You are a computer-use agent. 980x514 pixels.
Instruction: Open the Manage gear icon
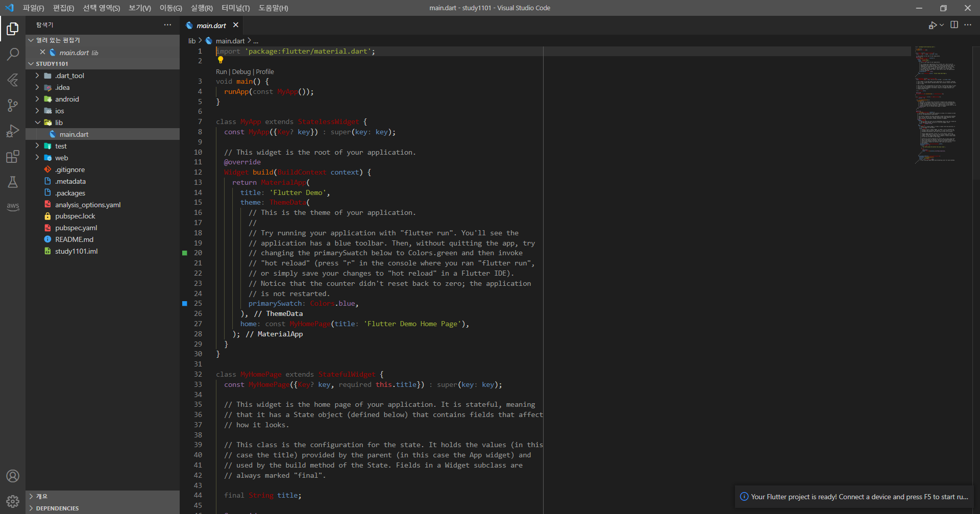(13, 501)
